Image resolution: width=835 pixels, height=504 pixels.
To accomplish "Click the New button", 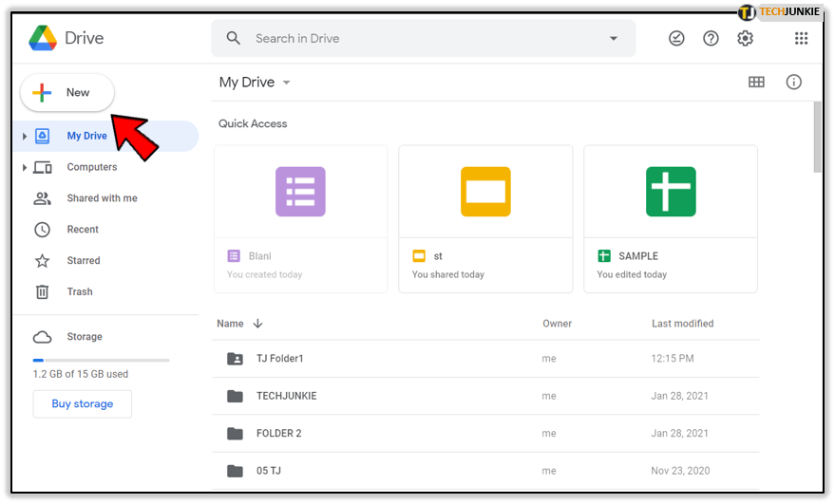I will 67,93.
